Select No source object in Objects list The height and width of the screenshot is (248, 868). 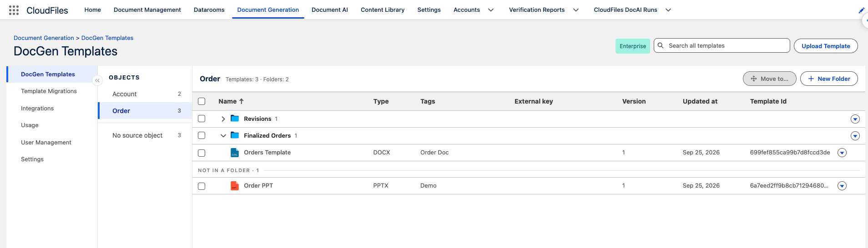click(x=145, y=135)
